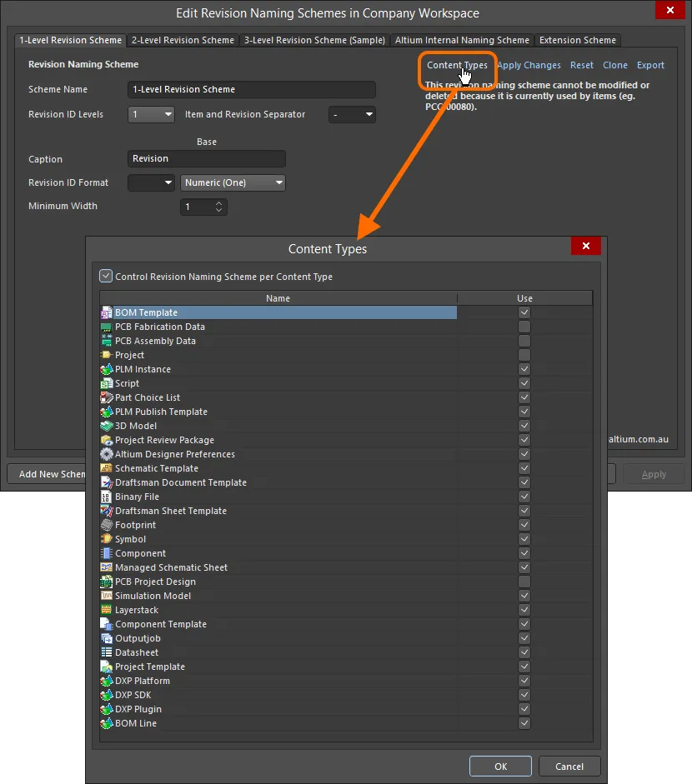Click the Symbol icon
Viewport: 692px width, 784px height.
(x=106, y=539)
